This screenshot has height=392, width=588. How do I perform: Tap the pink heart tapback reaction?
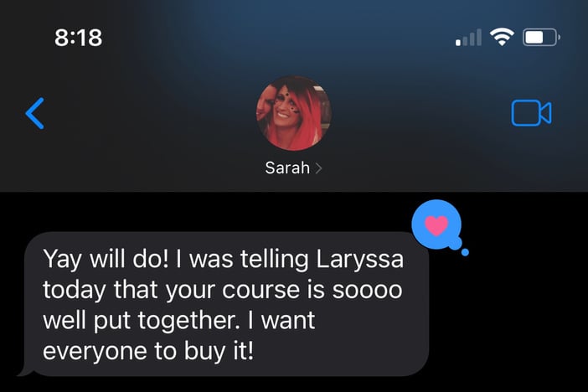point(436,225)
